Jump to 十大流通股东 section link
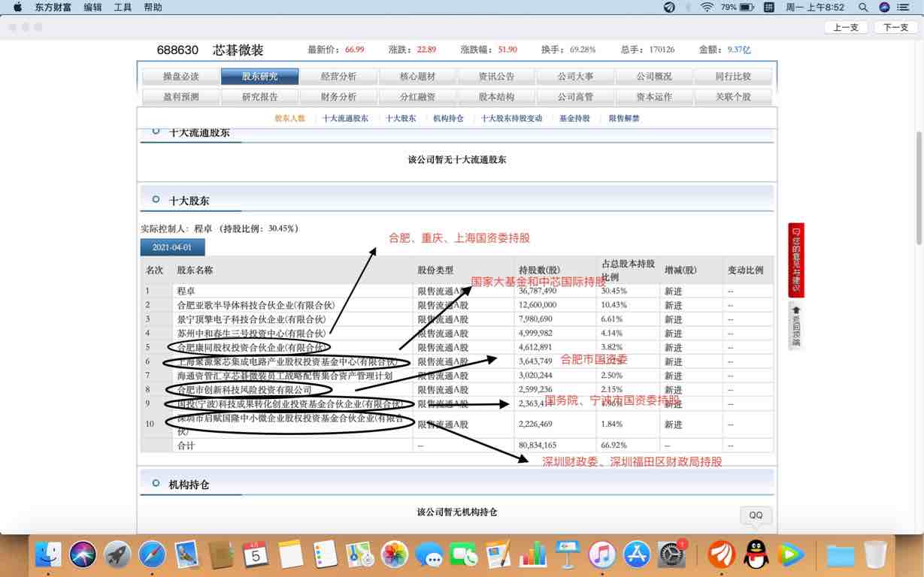This screenshot has height=577, width=924. [x=345, y=119]
